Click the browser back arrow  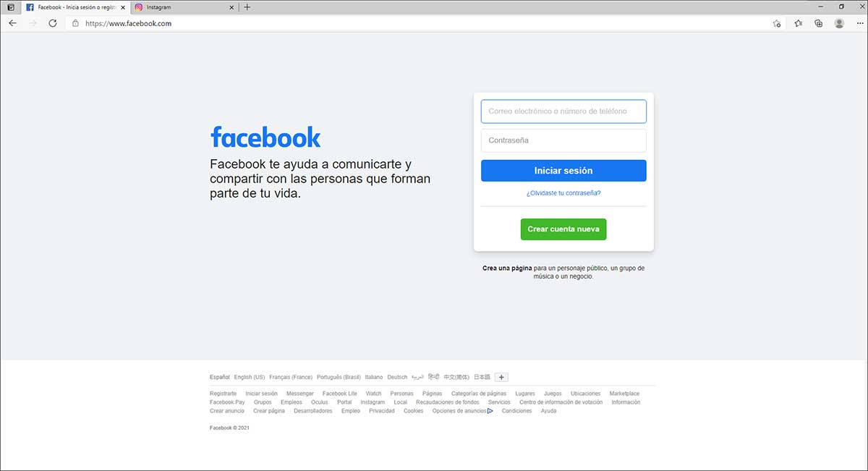point(12,23)
